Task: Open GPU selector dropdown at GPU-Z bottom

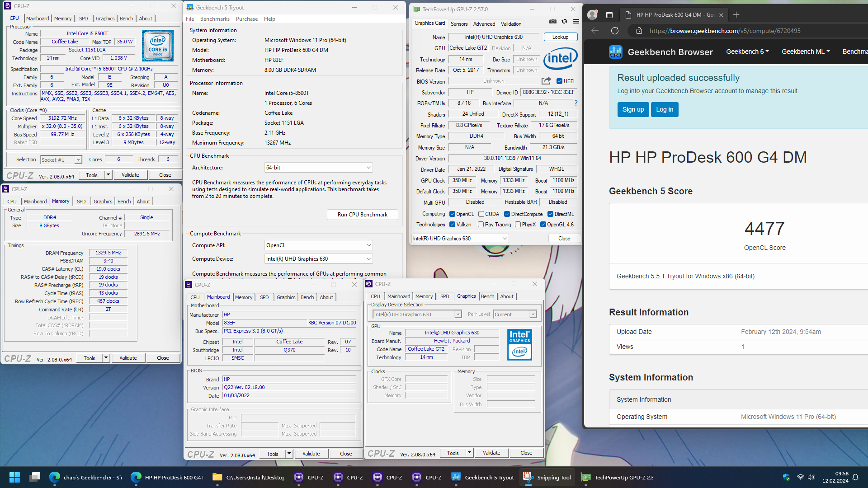Action: [460, 239]
